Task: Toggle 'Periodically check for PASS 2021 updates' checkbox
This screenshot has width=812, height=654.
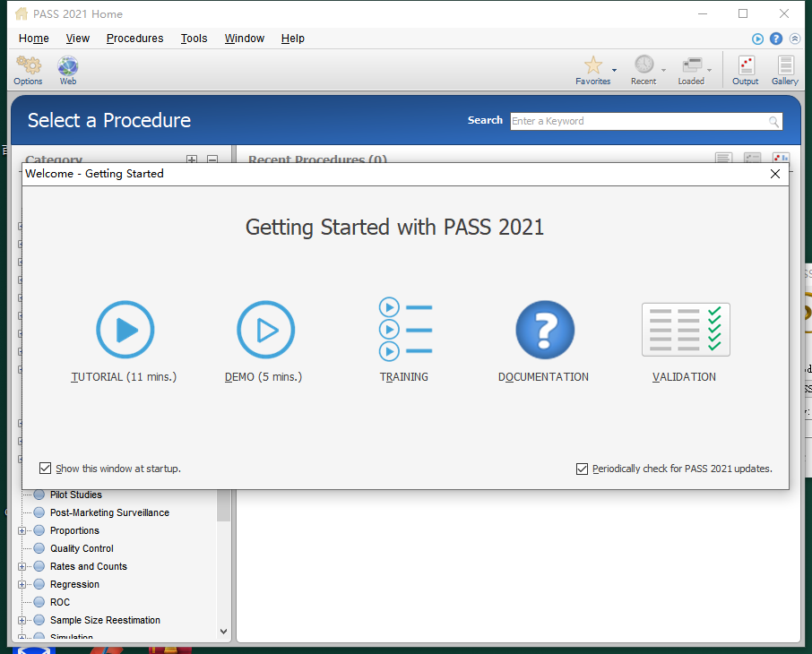Action: 582,469
